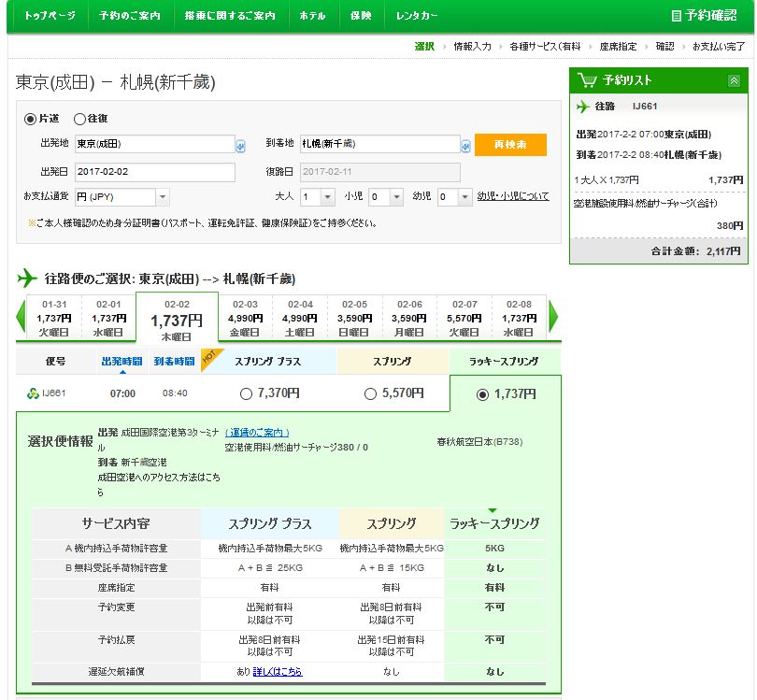Click the 出発地 input field 東京(成田)
The height and width of the screenshot is (700, 757).
(x=155, y=144)
